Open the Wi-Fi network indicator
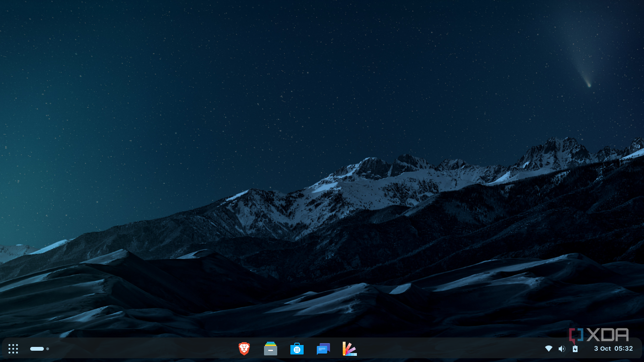This screenshot has height=362, width=644. click(x=548, y=349)
